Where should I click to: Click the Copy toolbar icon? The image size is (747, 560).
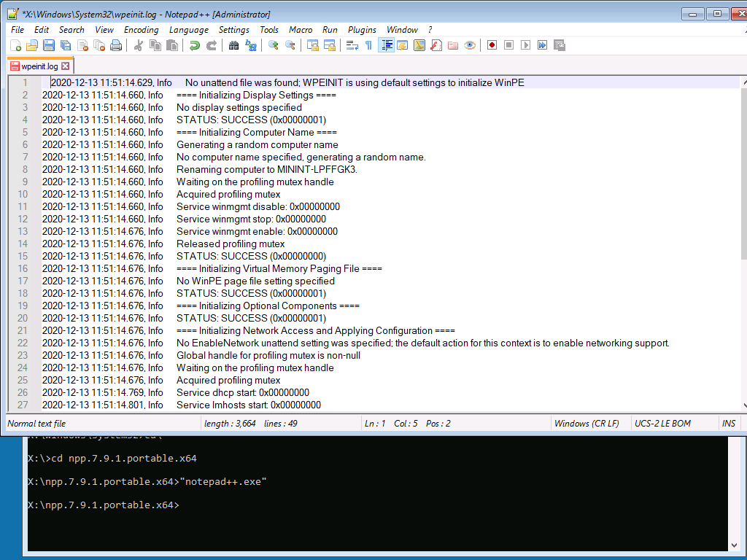pos(155,45)
